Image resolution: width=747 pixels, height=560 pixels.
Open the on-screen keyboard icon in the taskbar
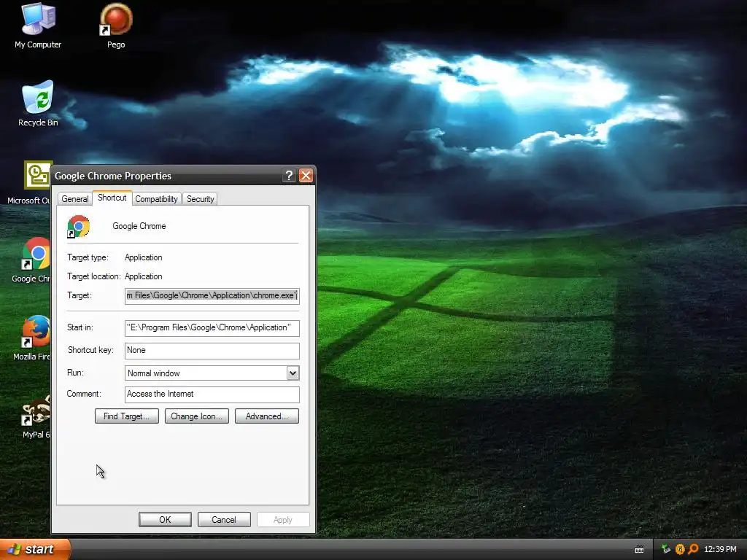point(639,550)
